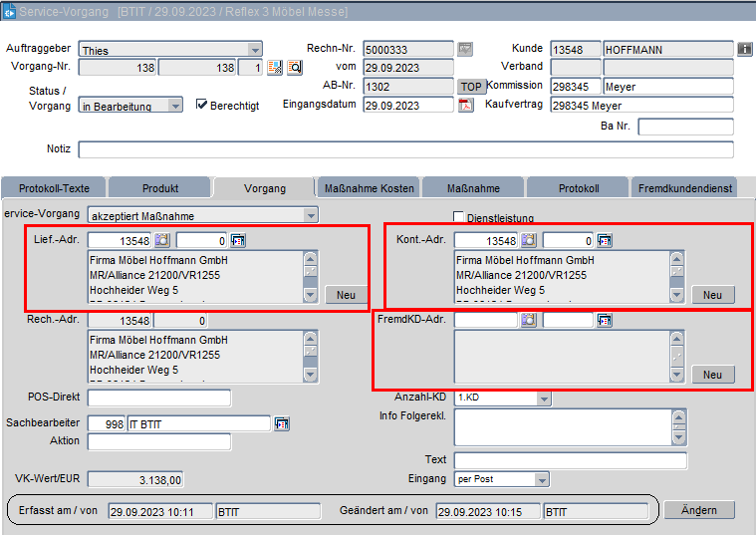Click the icon right of Rechn-Nr. field

465,49
